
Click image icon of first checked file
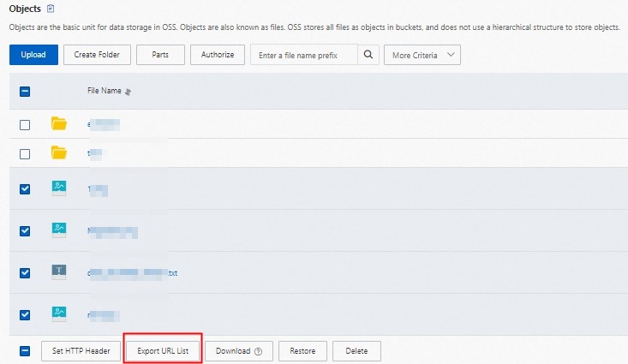coord(59,188)
